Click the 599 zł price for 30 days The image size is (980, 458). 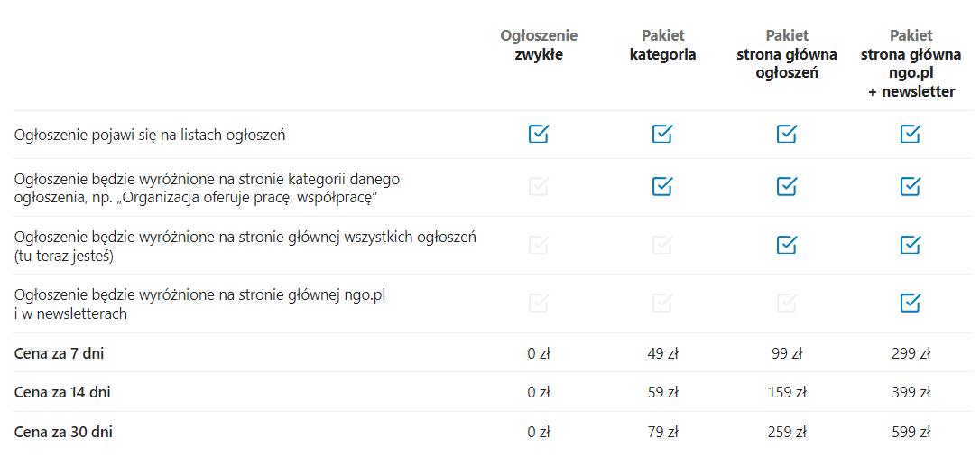(911, 432)
